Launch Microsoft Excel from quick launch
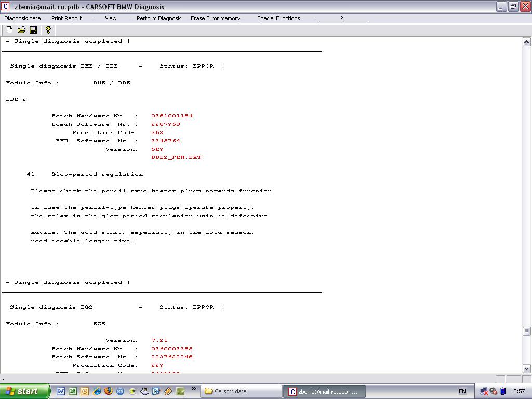Image resolution: width=532 pixels, height=399 pixels. [x=73, y=391]
